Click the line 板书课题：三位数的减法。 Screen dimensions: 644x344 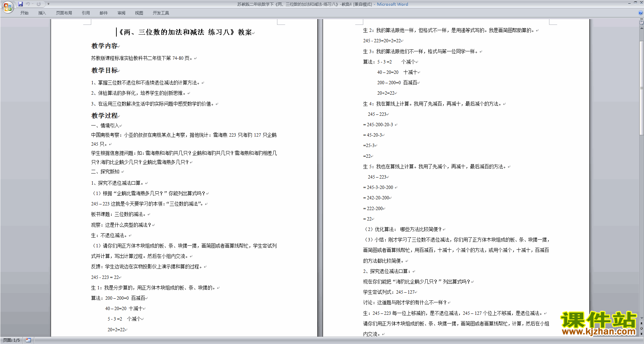119,214
